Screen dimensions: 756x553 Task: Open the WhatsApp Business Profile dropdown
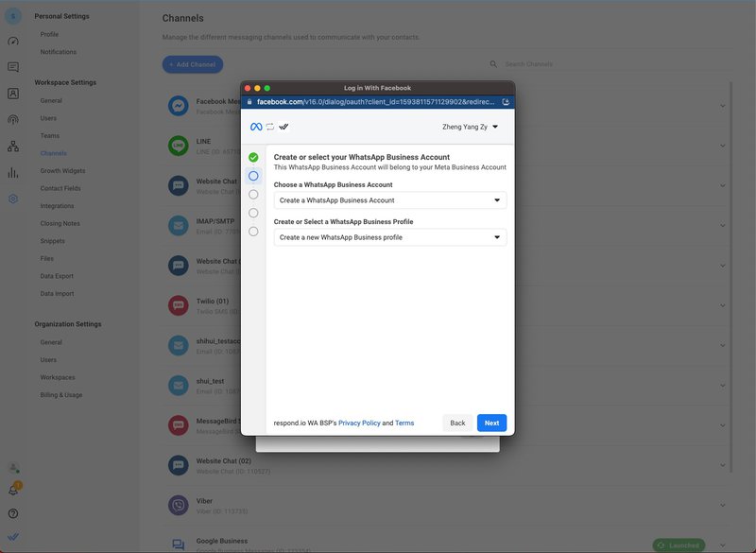click(x=390, y=237)
